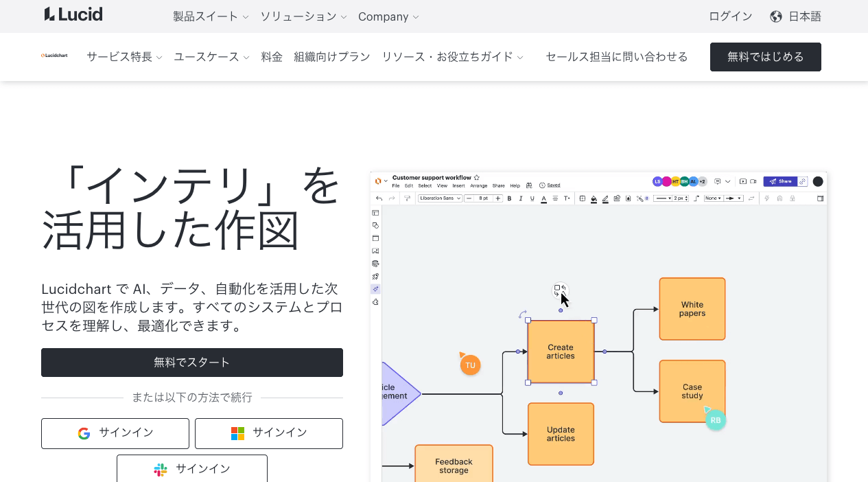Click the blue Share button in the editor
This screenshot has width=868, height=482.
click(x=780, y=181)
